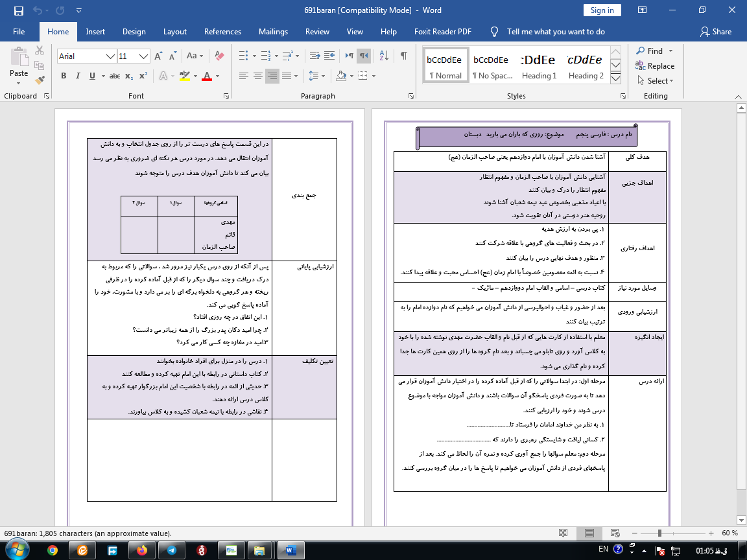Screen dimensions: 747x560
Task: Open the font size dropdown
Action: click(144, 56)
